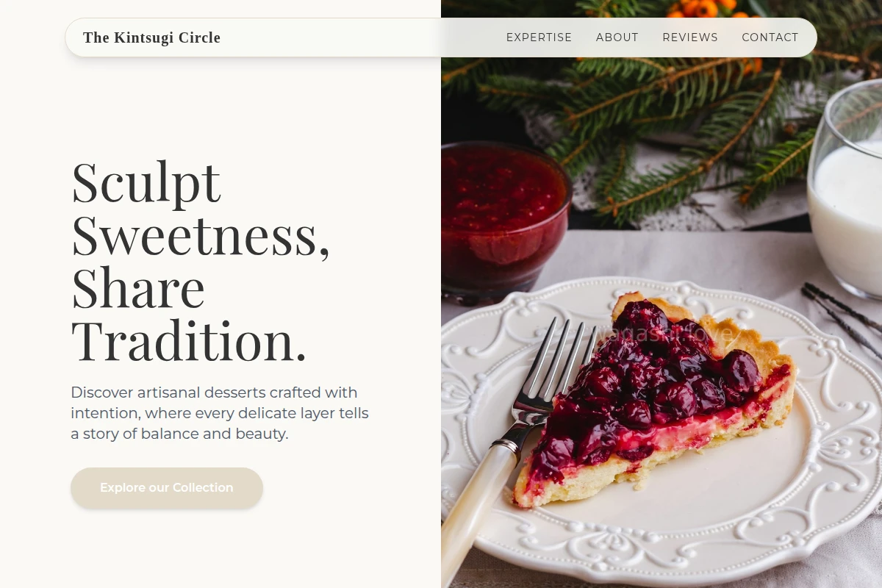Click the pine branches in the photo

661,125
